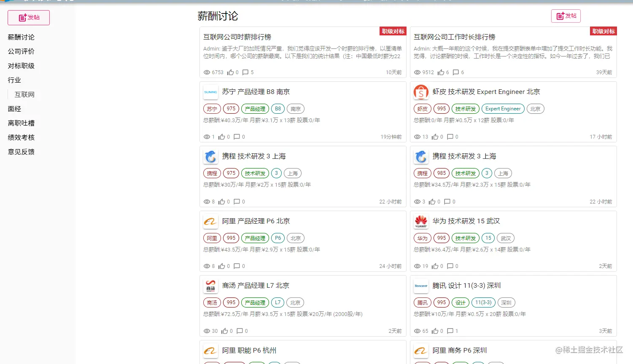Like the 商汤 产品经理 L7 post
This screenshot has height=364, width=633.
[x=225, y=331]
